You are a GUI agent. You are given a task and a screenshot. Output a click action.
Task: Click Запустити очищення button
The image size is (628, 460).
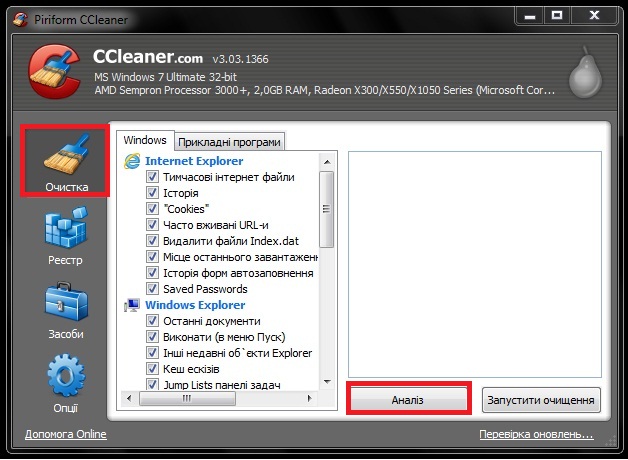pos(541,400)
